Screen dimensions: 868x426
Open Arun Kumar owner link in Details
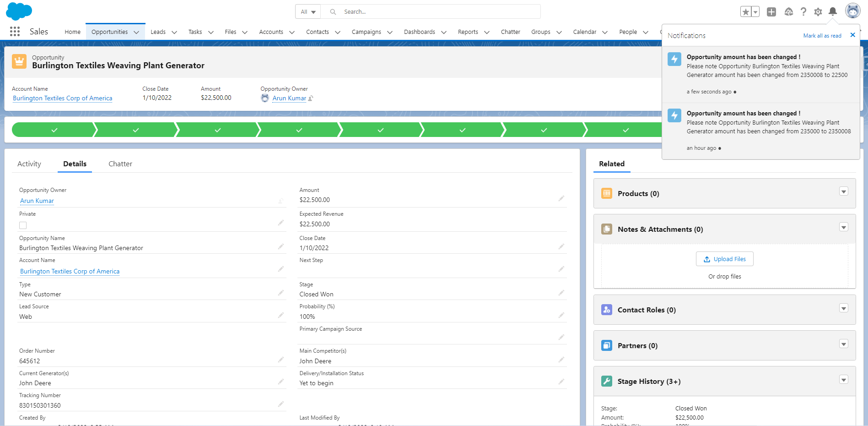pos(37,201)
